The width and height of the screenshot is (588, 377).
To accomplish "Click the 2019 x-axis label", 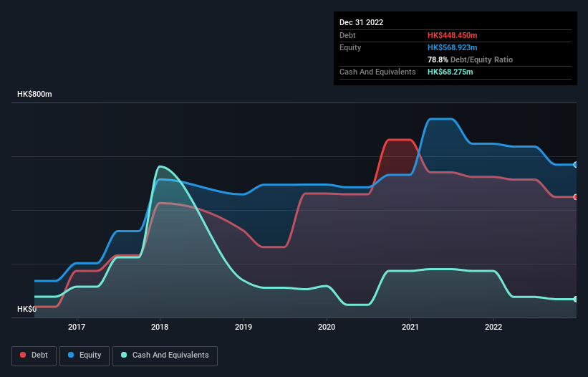I will coord(244,327).
